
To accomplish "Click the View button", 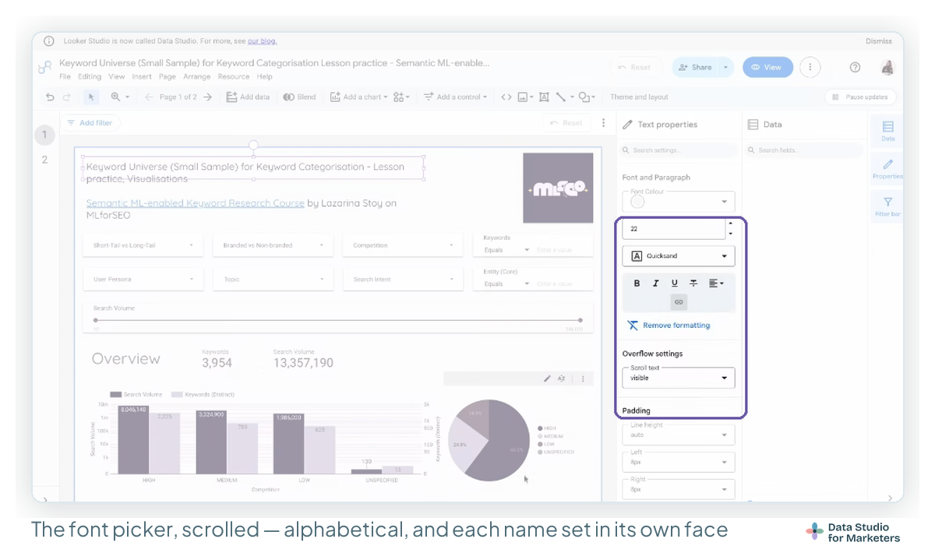I will coord(767,68).
